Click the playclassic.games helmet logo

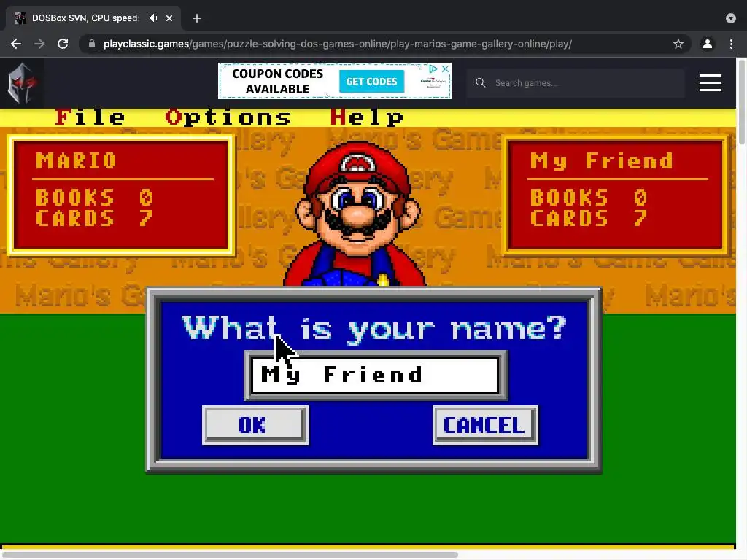tap(22, 83)
